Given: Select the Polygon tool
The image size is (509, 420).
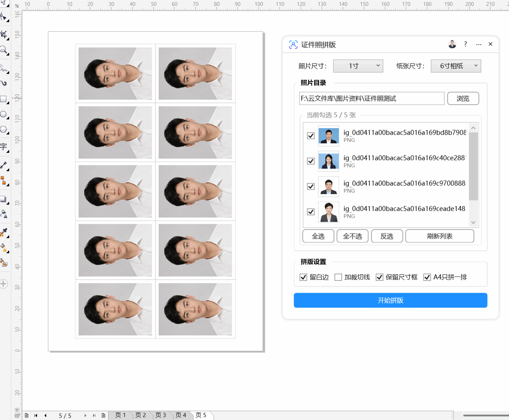Looking at the screenshot, I should click(x=3, y=129).
